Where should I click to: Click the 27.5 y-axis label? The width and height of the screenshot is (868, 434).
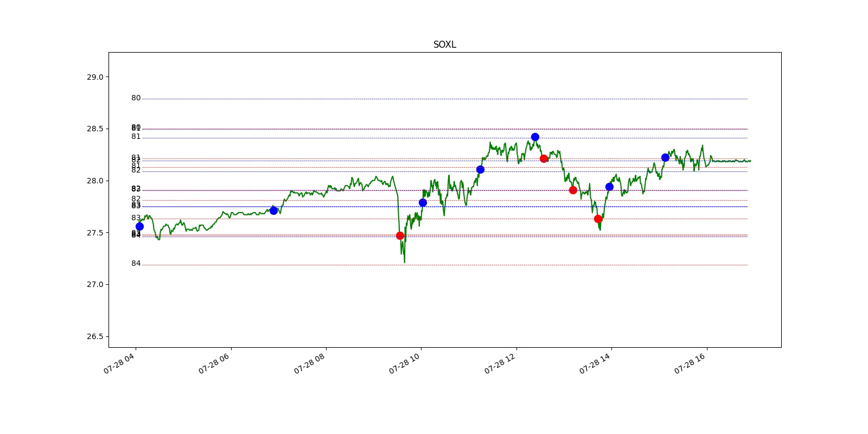95,233
